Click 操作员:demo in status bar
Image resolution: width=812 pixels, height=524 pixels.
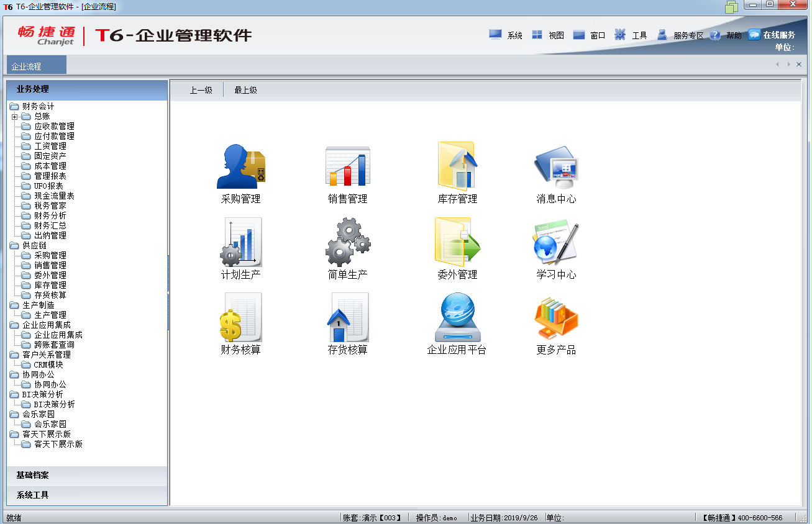pos(437,518)
